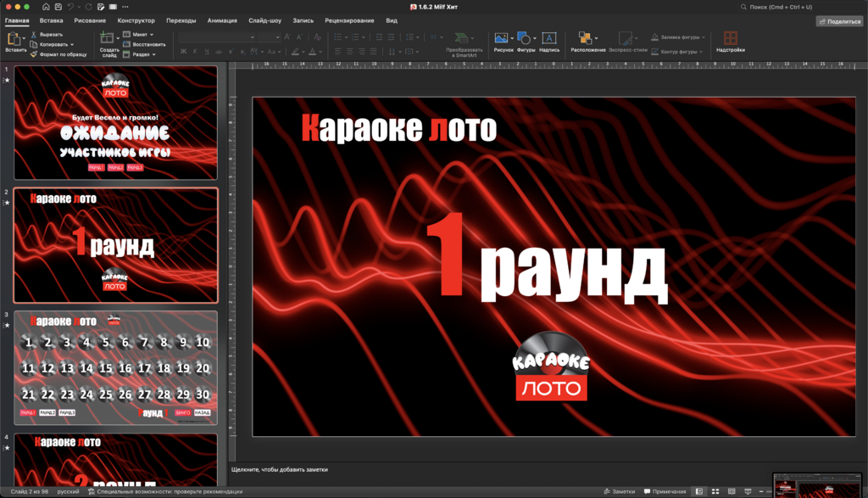The height and width of the screenshot is (498, 868).
Task: Toggle Italic (К) formatting
Action: 195,52
